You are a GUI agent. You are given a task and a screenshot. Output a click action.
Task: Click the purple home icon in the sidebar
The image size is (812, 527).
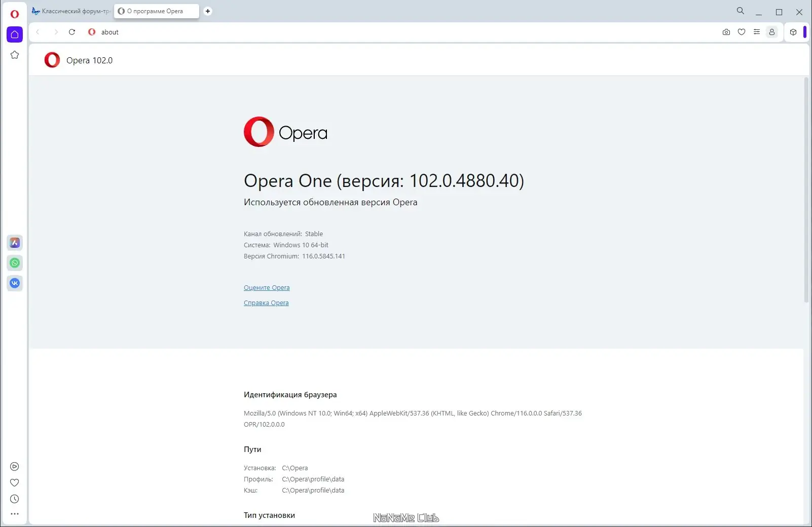15,34
